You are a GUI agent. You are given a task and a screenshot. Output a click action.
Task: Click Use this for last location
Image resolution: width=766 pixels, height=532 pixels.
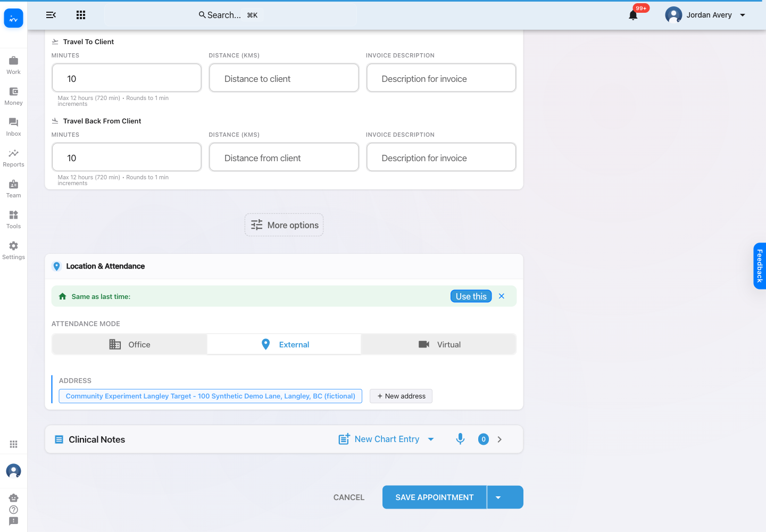coord(471,296)
